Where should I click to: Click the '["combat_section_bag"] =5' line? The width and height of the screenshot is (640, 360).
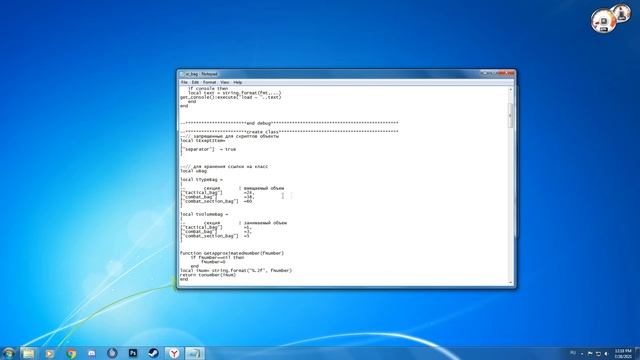tap(215, 236)
